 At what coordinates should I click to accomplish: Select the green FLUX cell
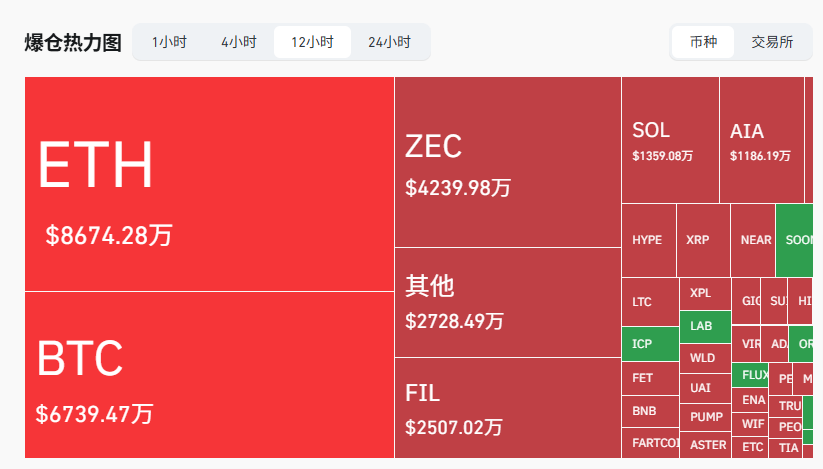(751, 376)
